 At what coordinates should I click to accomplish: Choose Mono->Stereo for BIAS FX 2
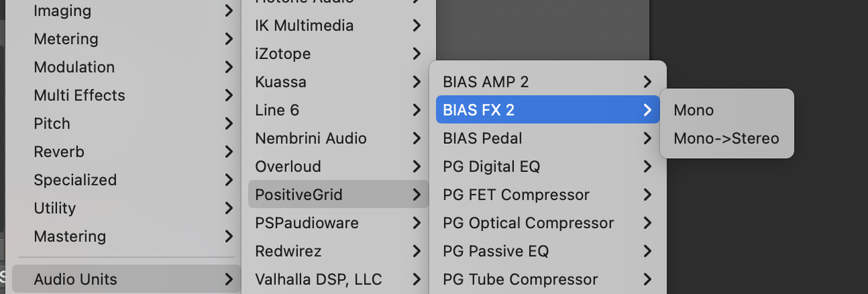pyautogui.click(x=726, y=139)
